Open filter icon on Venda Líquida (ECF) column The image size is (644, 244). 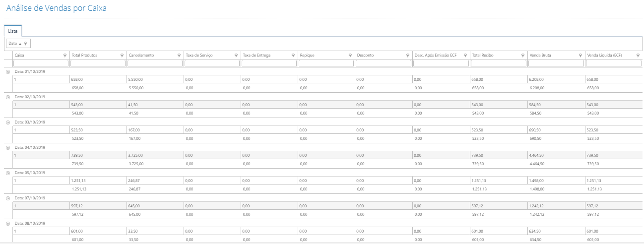638,56
